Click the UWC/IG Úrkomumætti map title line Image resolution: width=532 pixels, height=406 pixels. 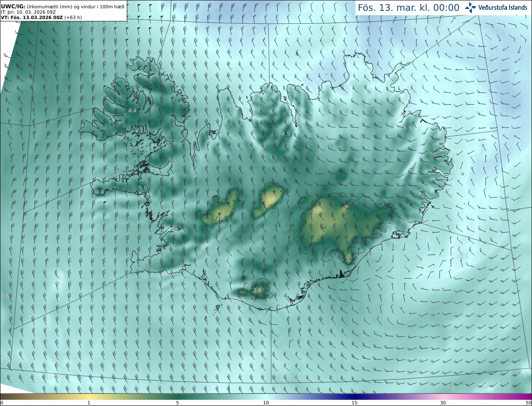point(63,6)
